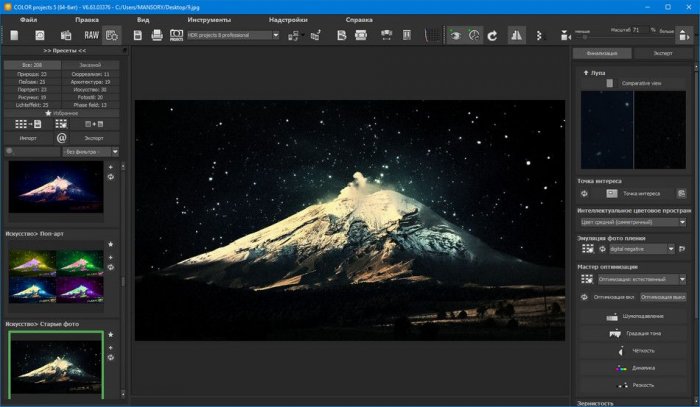Click the RAW import icon
Screen dimensions: 700x407
point(91,35)
